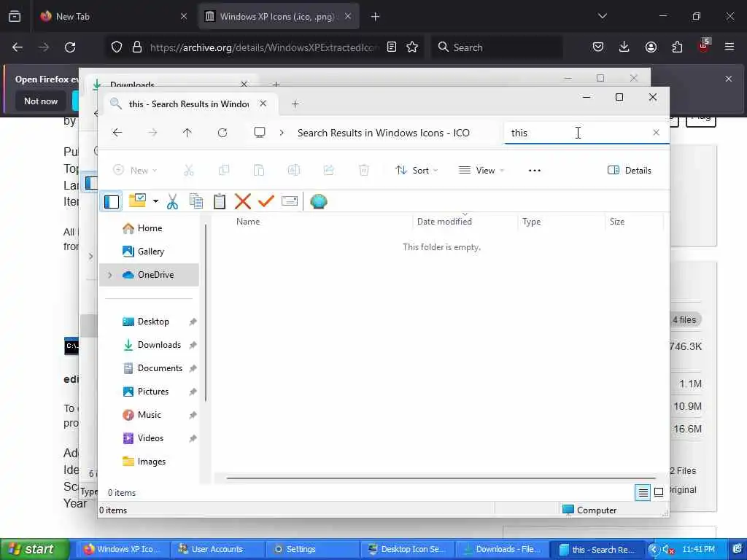Select OneDrive in the navigation pane

tap(149, 275)
